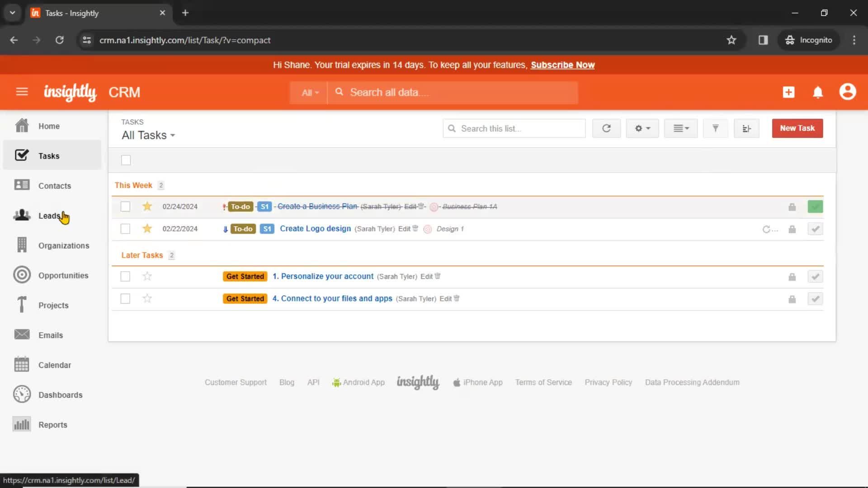Expand the column view layout dropdown

point(680,128)
